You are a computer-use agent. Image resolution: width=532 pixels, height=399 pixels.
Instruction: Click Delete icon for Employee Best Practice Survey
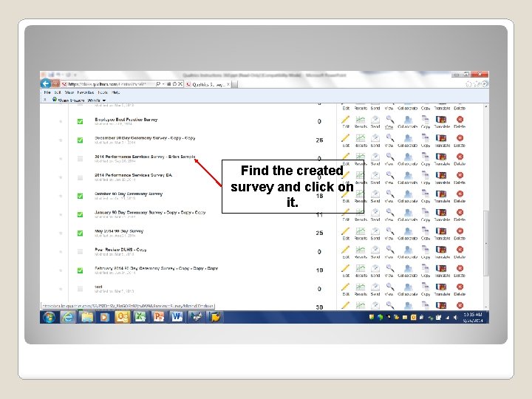[460, 120]
